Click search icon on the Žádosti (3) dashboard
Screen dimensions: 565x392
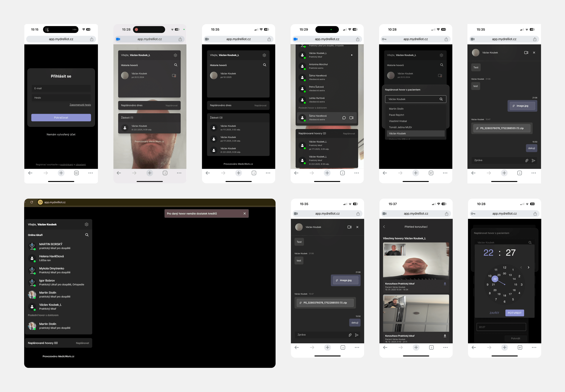(265, 65)
